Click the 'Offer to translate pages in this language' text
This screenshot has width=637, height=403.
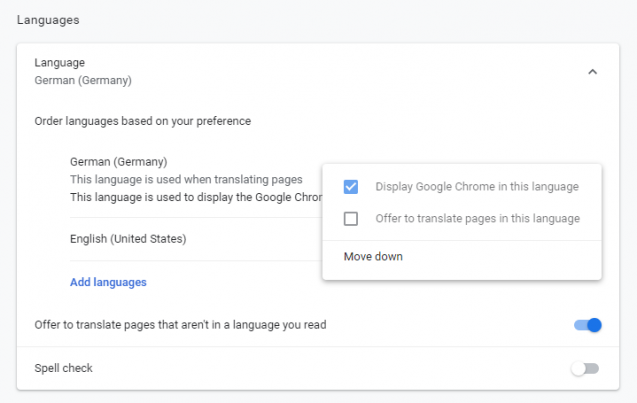pos(477,219)
